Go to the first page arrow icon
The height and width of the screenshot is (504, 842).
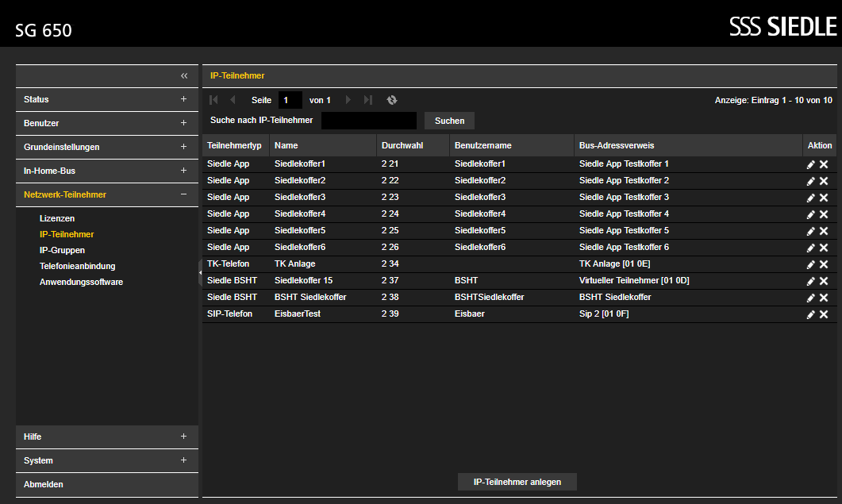coord(213,100)
